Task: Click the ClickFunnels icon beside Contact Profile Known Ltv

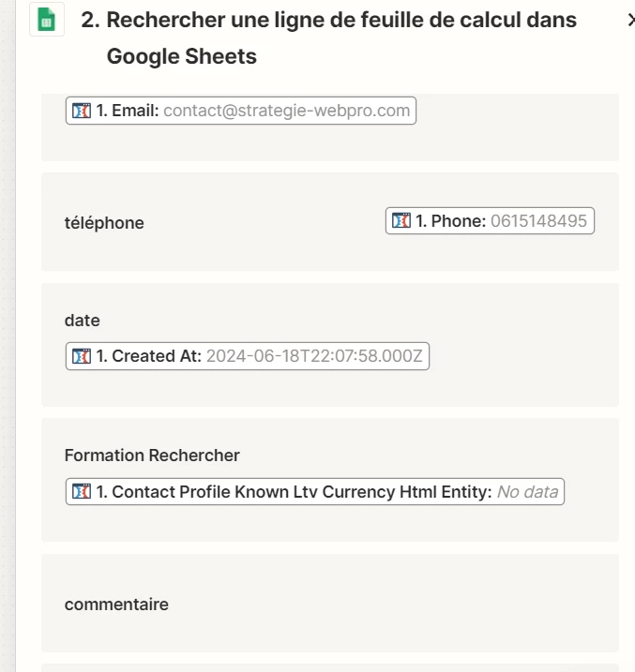Action: coord(82,491)
